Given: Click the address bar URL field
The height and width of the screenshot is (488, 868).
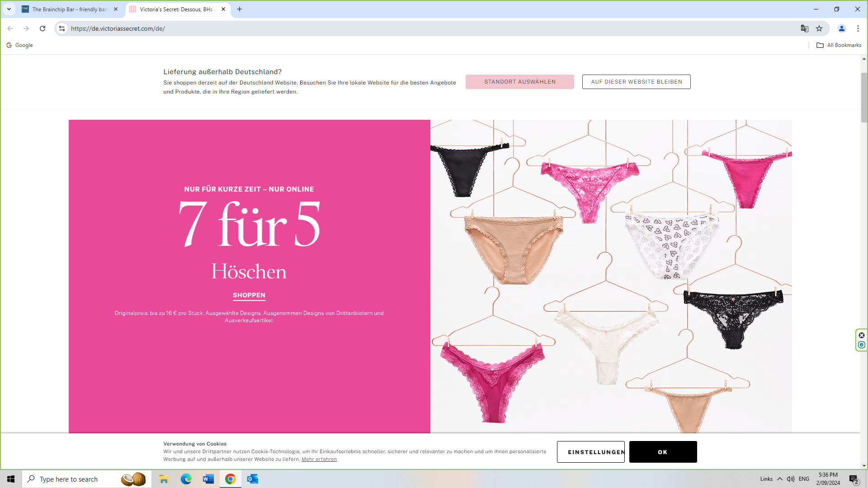Looking at the screenshot, I should [429, 28].
